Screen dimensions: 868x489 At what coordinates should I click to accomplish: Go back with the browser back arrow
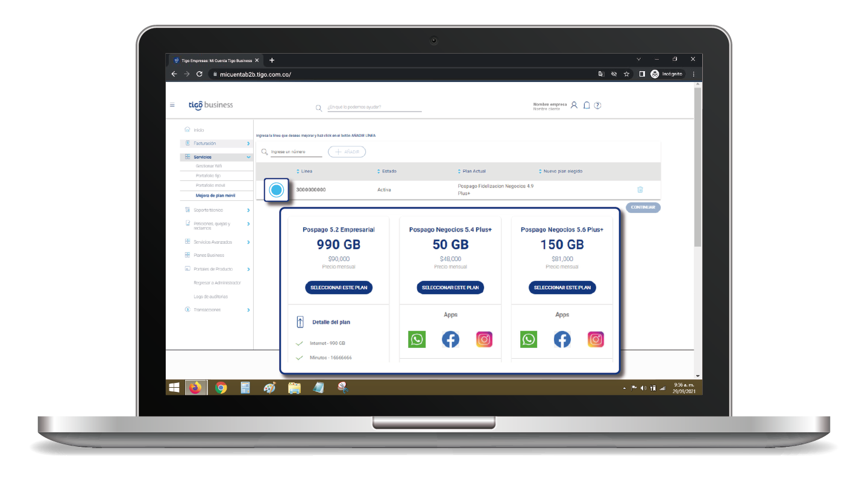pyautogui.click(x=174, y=74)
